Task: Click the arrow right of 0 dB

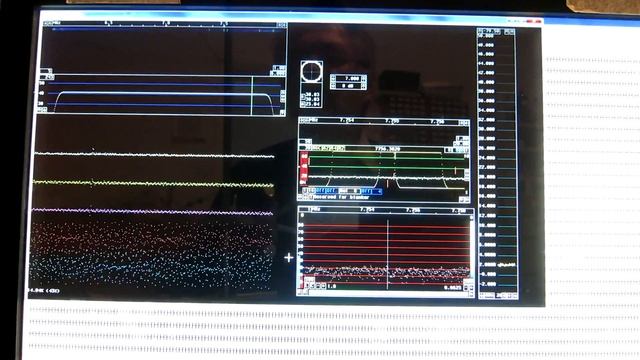Action: pos(363,86)
